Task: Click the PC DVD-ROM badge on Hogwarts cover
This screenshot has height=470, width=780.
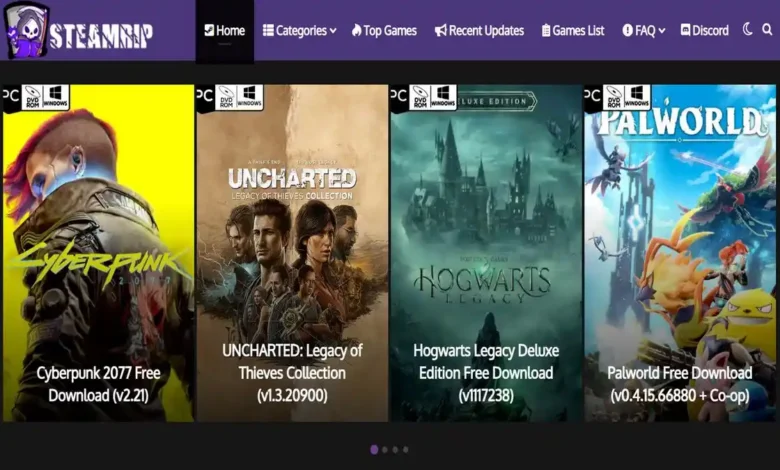Action: [424, 97]
